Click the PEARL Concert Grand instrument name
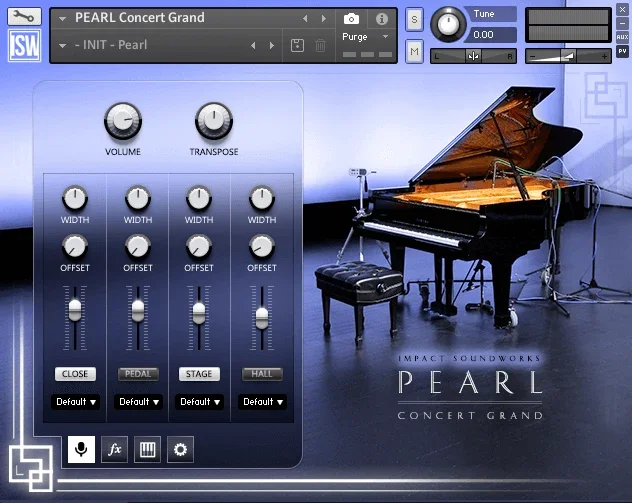 139,18
